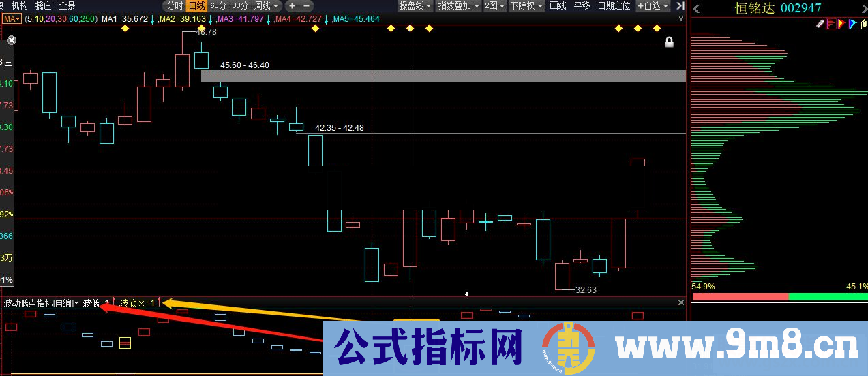Click the 42.35 - 42.48 level label
The width and height of the screenshot is (868, 376).
coord(340,127)
